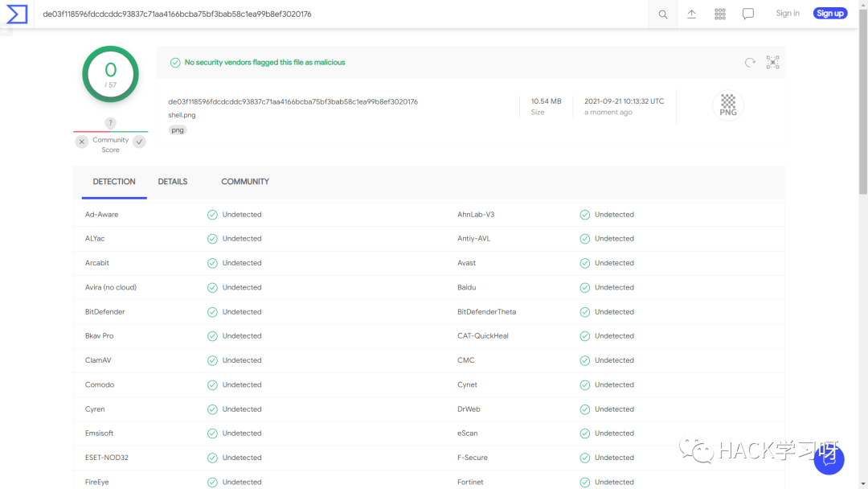Click the AhnLab-V3 undetected check icon
This screenshot has width=868, height=489.
point(584,215)
